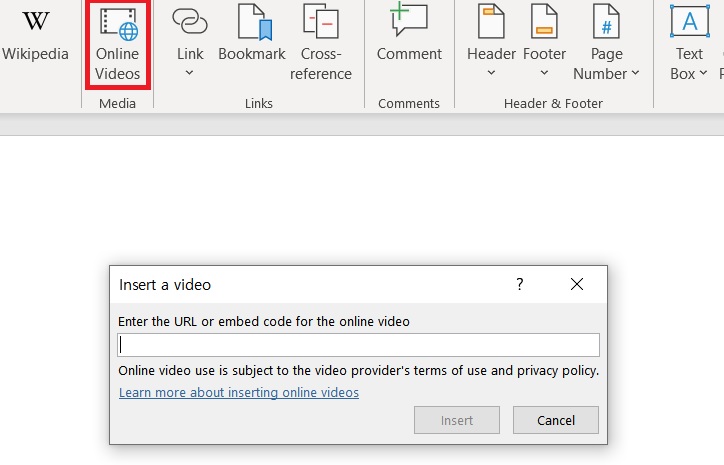Insert a Cross-reference
This screenshot has width=724, height=465.
coord(321,21)
